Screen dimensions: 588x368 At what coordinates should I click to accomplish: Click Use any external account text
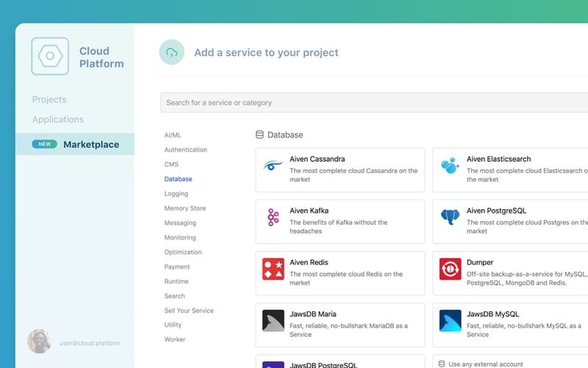click(486, 364)
